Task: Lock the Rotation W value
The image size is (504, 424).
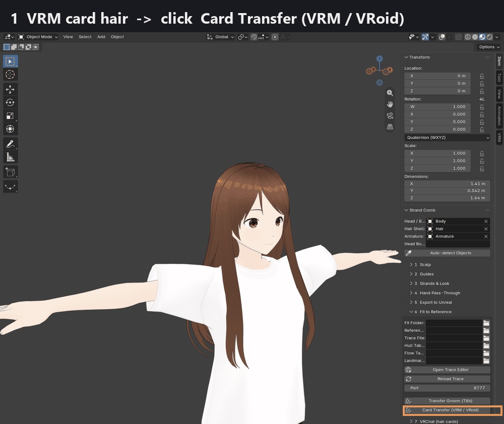Action: 482,107
